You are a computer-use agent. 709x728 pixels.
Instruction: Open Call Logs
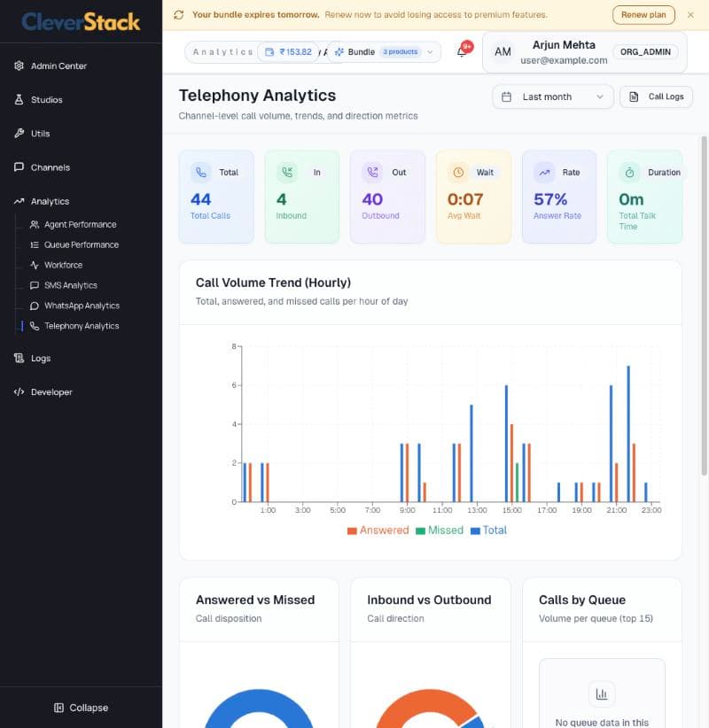coord(656,97)
